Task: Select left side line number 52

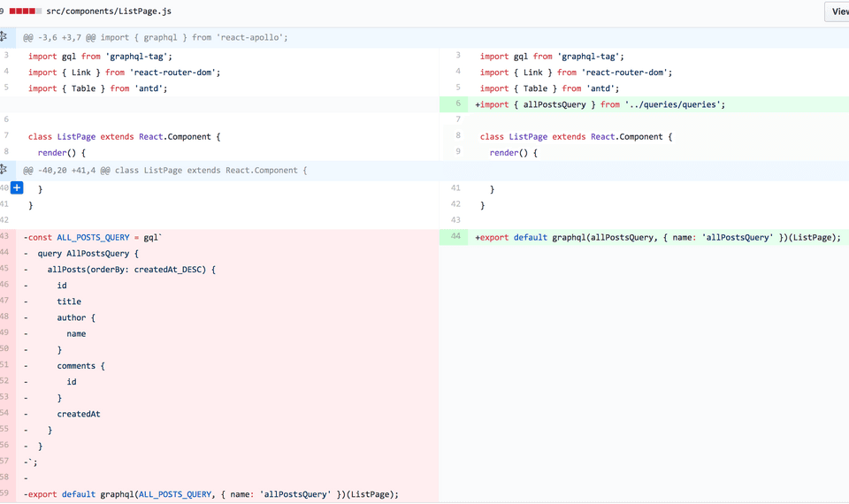Action: point(5,381)
